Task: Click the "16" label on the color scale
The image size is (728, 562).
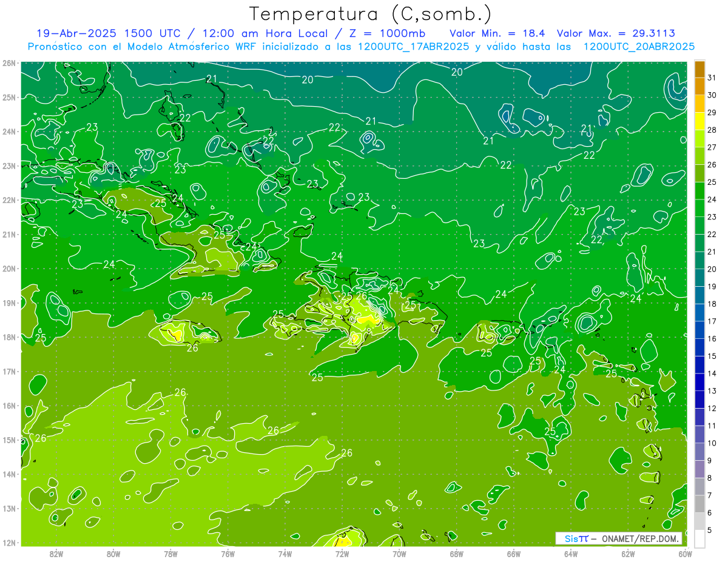Action: pos(712,338)
